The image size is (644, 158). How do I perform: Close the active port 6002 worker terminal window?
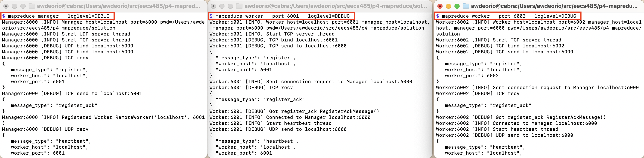coord(440,6)
